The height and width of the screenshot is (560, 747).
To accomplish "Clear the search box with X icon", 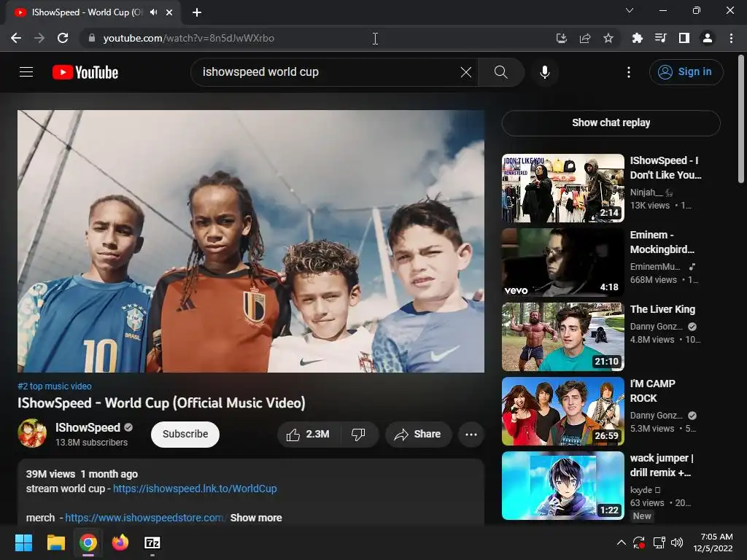I will pyautogui.click(x=466, y=72).
